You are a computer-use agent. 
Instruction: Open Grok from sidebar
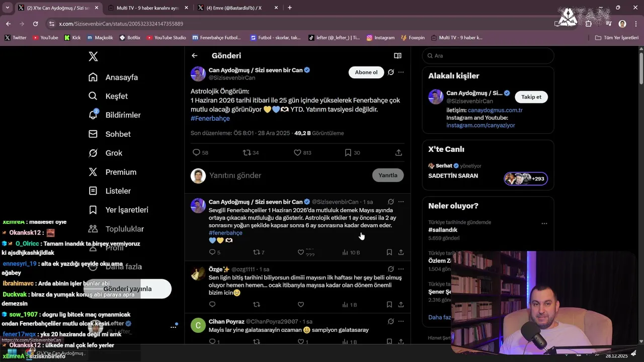(x=106, y=153)
